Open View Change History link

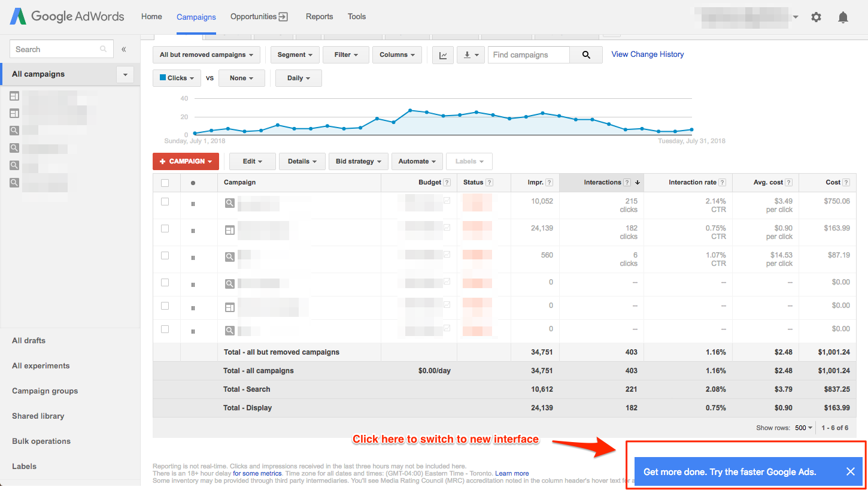coord(648,55)
